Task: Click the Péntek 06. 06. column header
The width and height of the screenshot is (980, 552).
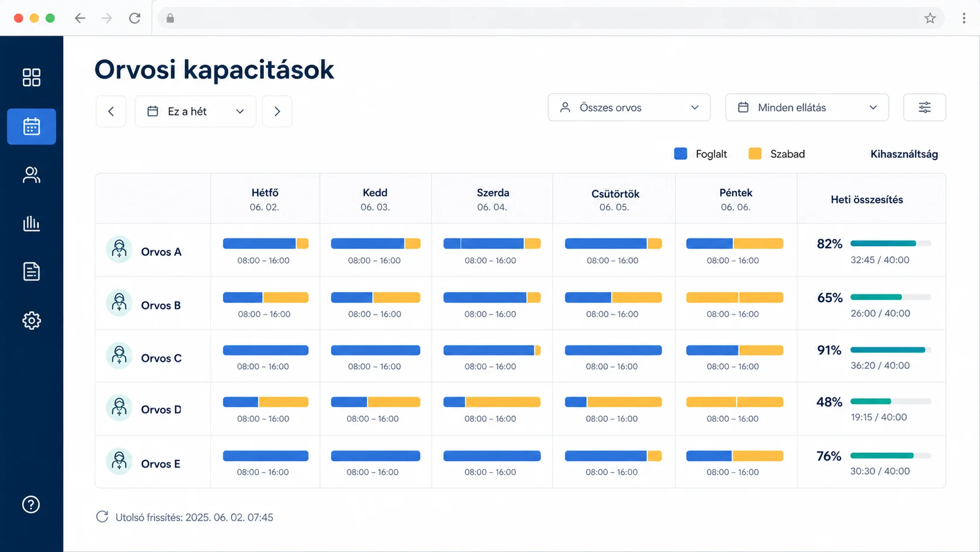Action: click(x=736, y=199)
